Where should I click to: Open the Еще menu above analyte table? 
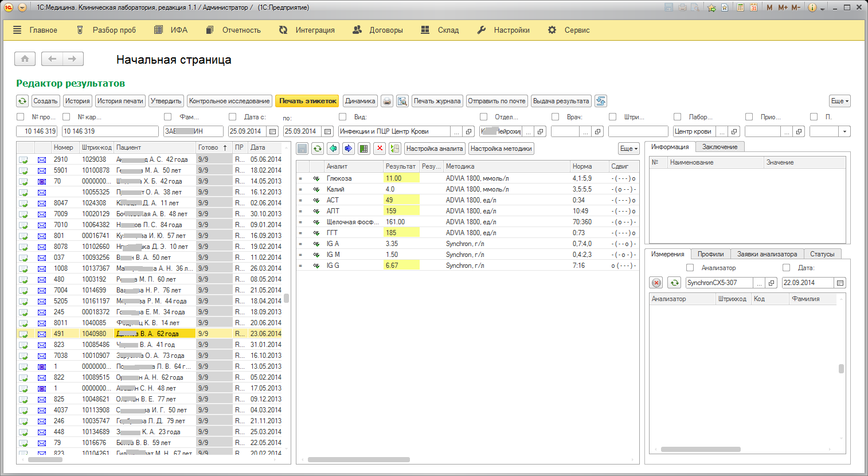[628, 149]
